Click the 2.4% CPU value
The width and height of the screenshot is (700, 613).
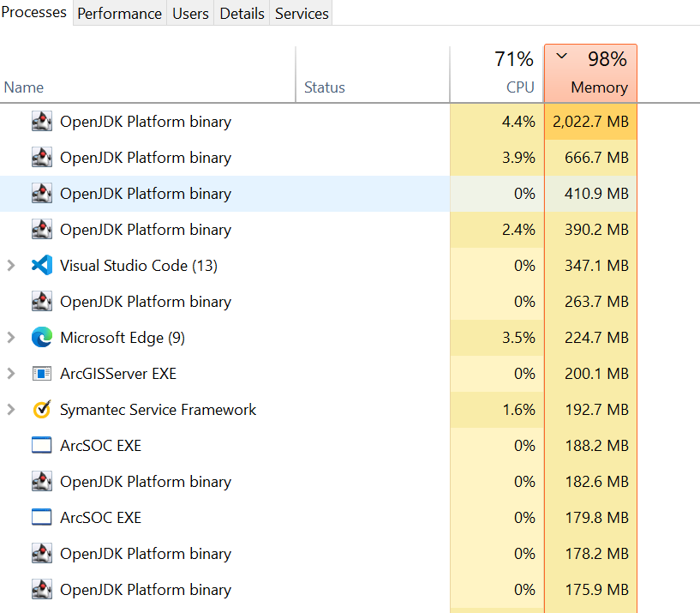click(x=518, y=230)
